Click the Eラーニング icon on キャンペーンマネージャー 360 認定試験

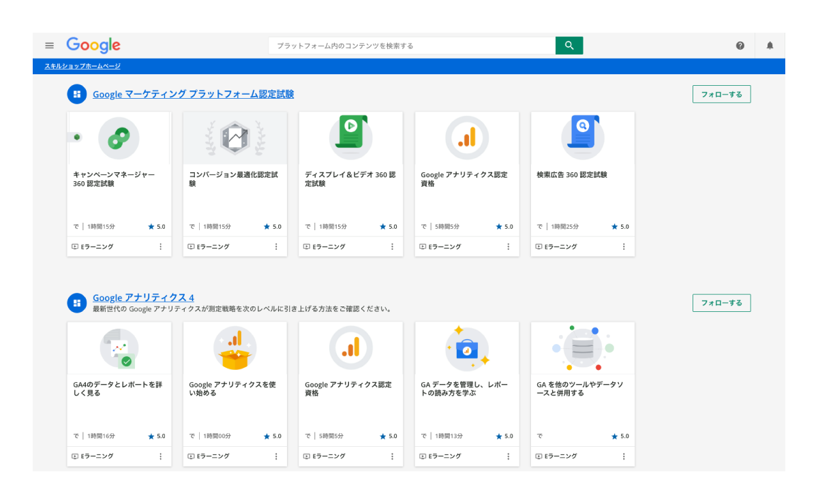(76, 246)
